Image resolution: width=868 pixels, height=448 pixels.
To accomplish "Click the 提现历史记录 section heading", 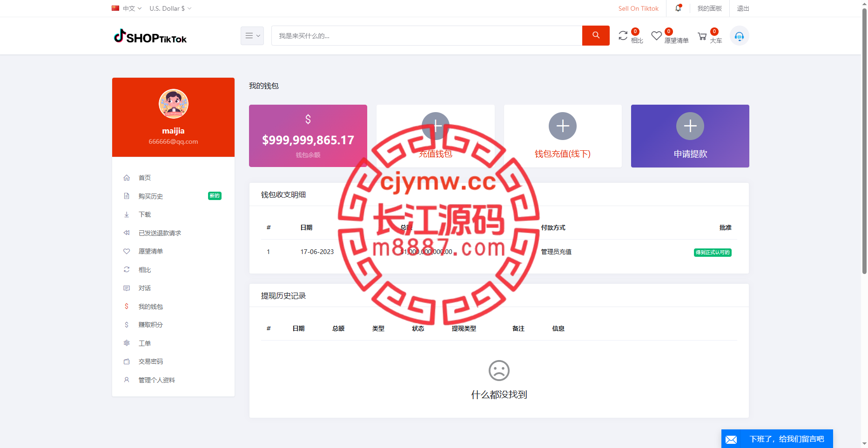I will click(x=283, y=296).
